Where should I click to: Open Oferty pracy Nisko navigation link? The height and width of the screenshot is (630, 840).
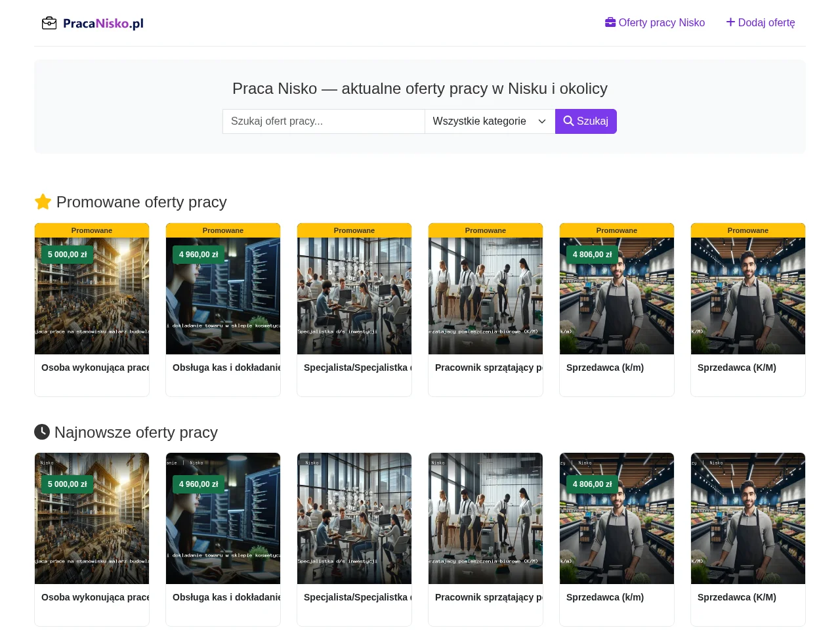[655, 22]
